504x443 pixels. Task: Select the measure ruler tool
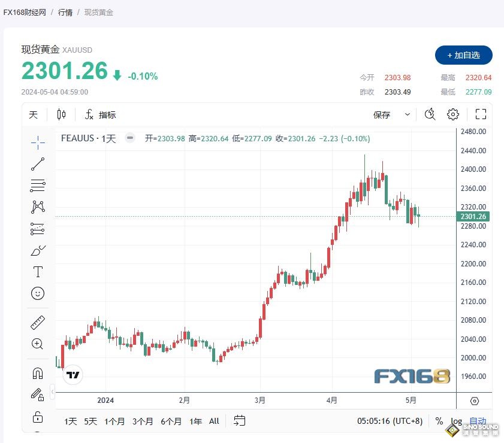38,322
